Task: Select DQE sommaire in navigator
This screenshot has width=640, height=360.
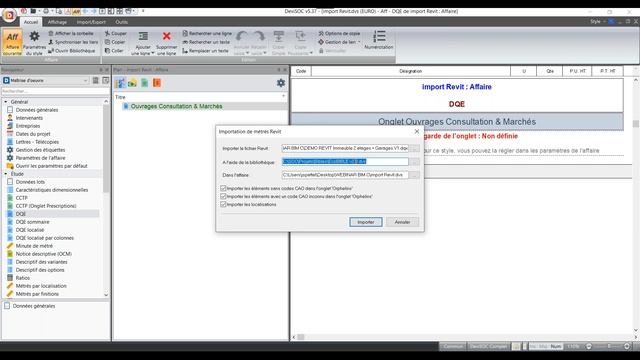Action: pyautogui.click(x=32, y=222)
